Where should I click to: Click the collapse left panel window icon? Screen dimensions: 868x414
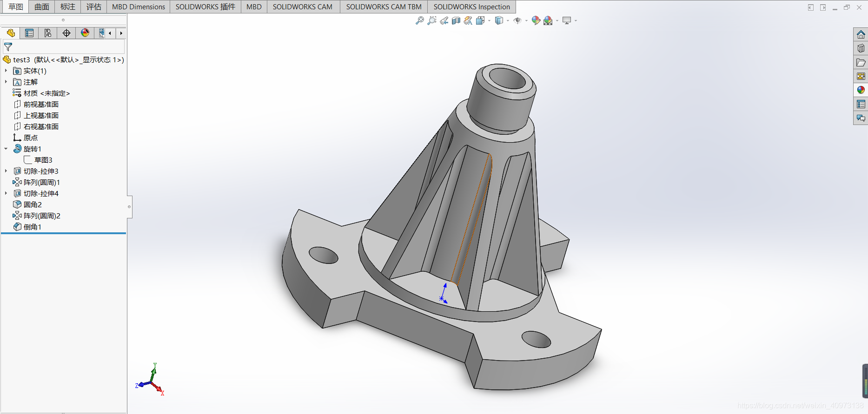[811, 7]
